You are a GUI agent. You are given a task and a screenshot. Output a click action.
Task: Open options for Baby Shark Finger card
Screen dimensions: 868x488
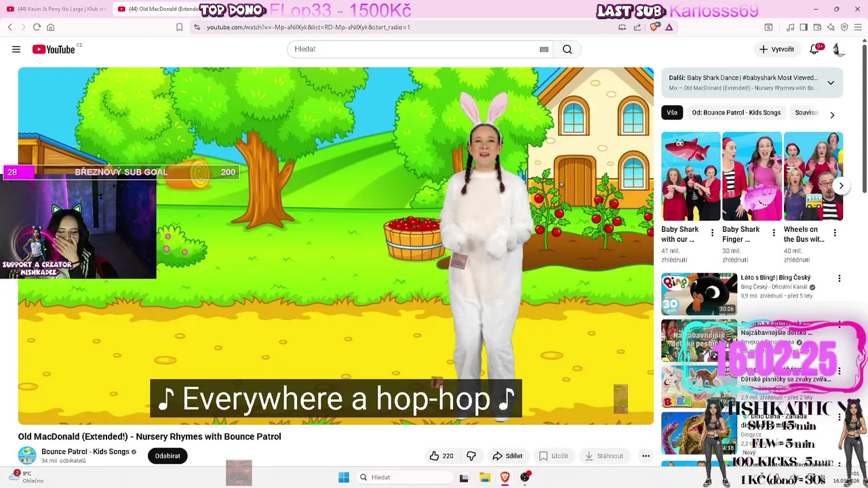tap(774, 233)
